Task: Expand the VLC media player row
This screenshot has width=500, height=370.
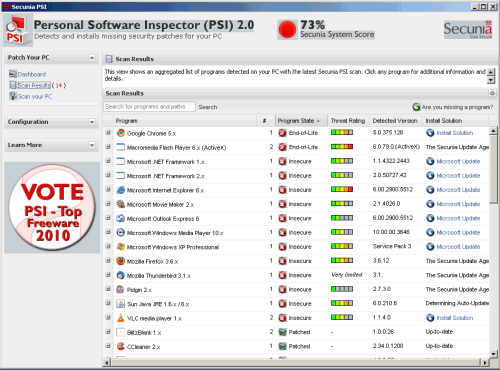Action: tap(108, 317)
